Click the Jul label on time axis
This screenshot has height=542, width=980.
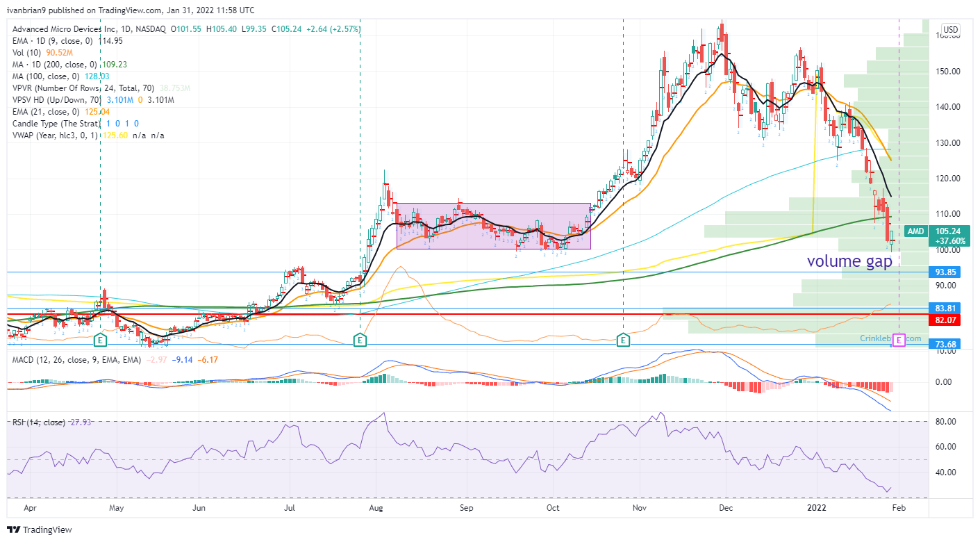291,509
